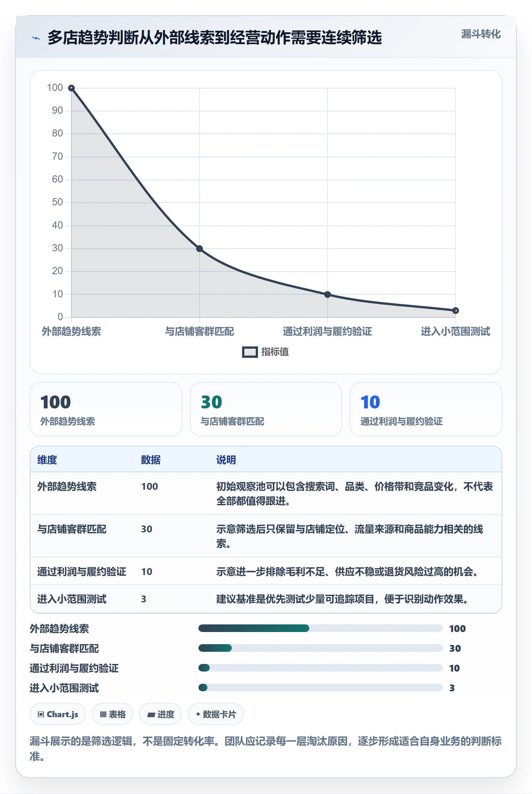This screenshot has height=794, width=532.
Task: Click the bar icon in 进度 chip
Action: coord(151,715)
